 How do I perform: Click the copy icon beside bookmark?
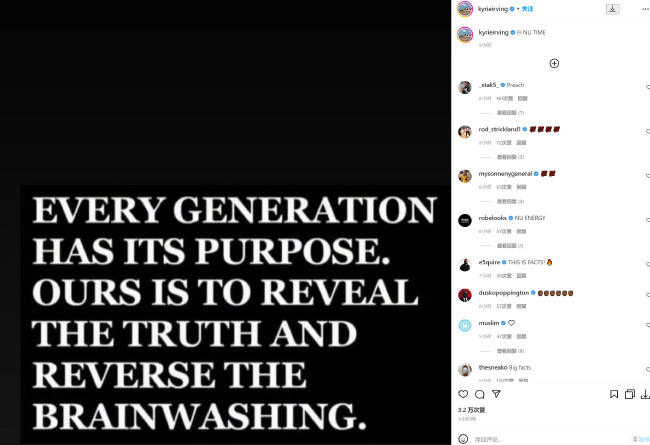click(630, 394)
